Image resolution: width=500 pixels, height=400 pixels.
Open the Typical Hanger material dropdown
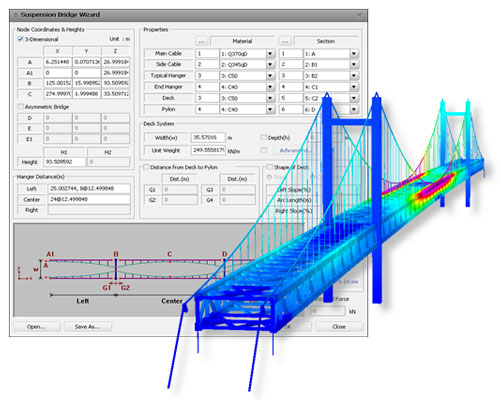pos(270,76)
